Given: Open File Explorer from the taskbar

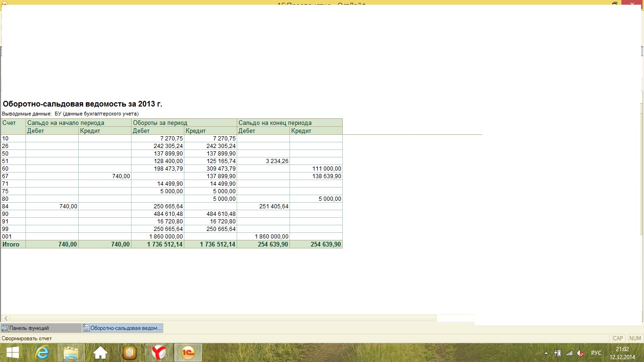Looking at the screenshot, I should point(71,353).
